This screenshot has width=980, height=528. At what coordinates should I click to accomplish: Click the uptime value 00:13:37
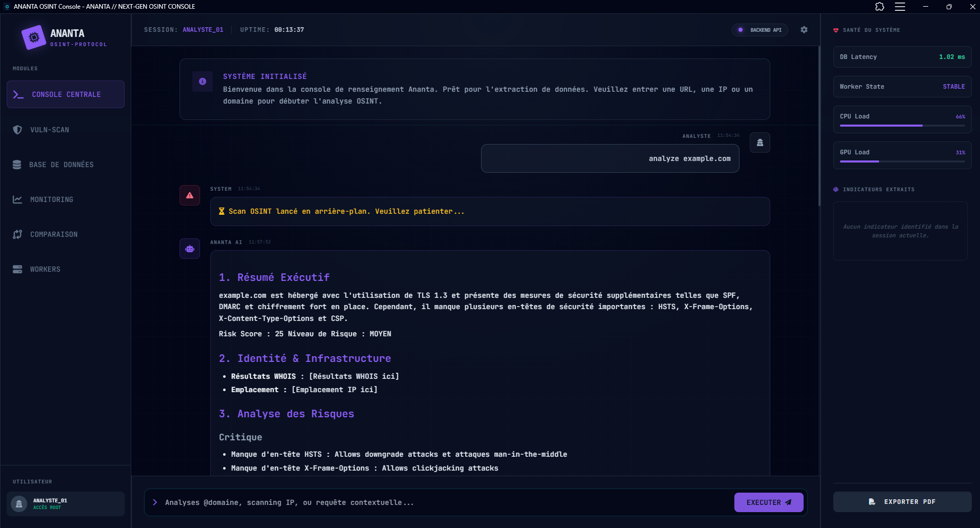pos(289,30)
